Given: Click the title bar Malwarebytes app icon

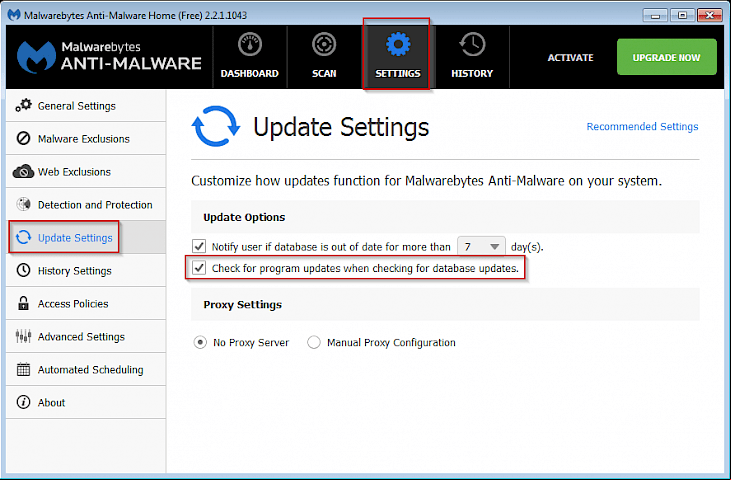Looking at the screenshot, I should 14,15.
